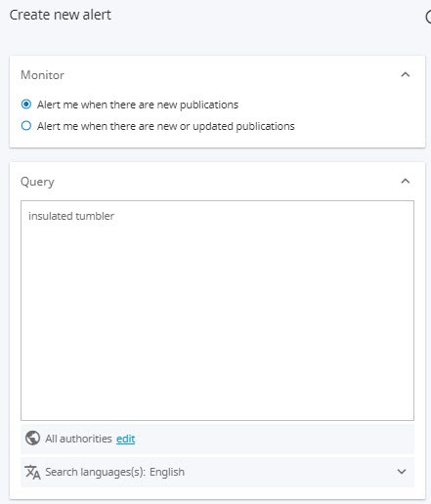431x504 pixels.
Task: Click the 'Create new alert' page heading
Action: (61, 15)
